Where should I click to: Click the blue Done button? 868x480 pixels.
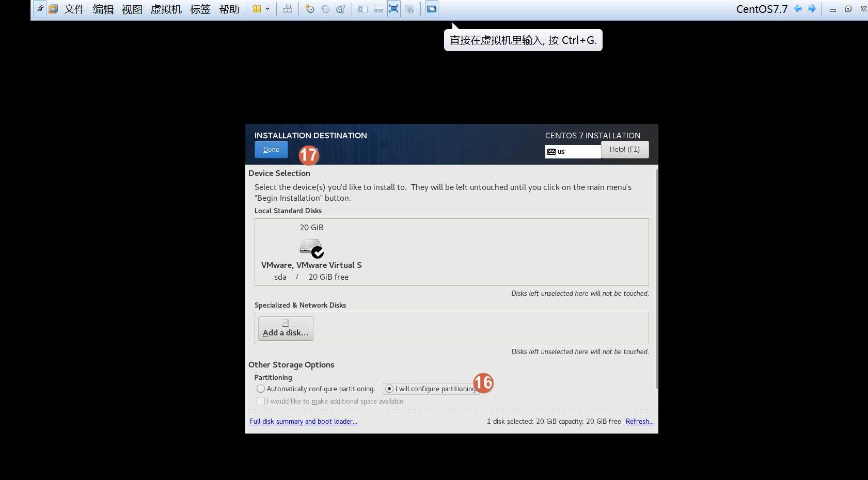click(271, 150)
